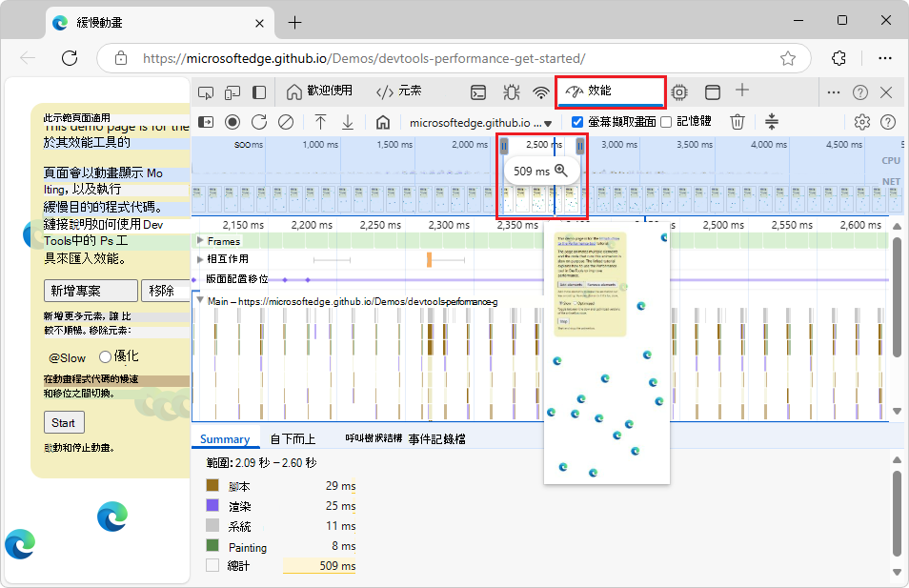Click the right overview selection handle

(579, 146)
